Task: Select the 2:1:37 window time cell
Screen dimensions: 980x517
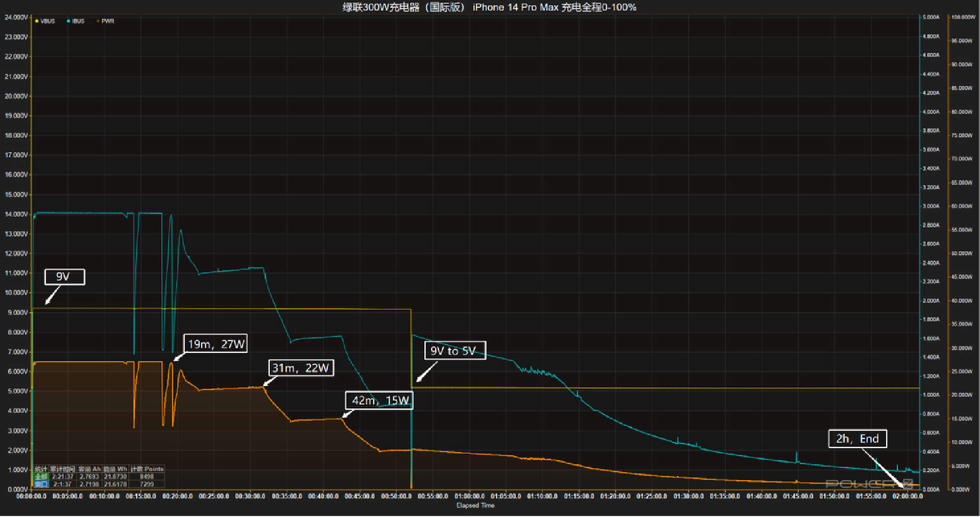Action: (63, 484)
